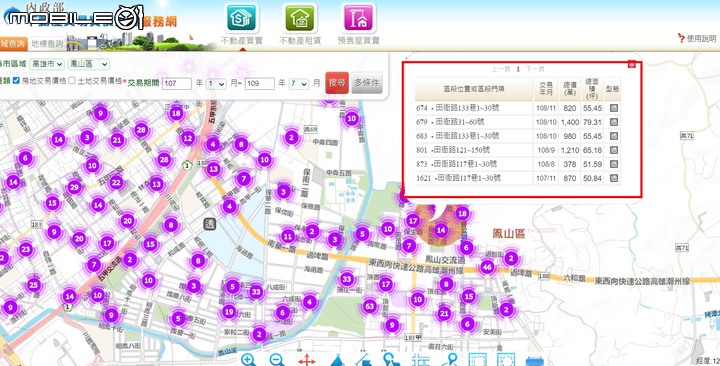Open the 使用說明 help link
The height and width of the screenshot is (366, 720).
[x=697, y=38]
